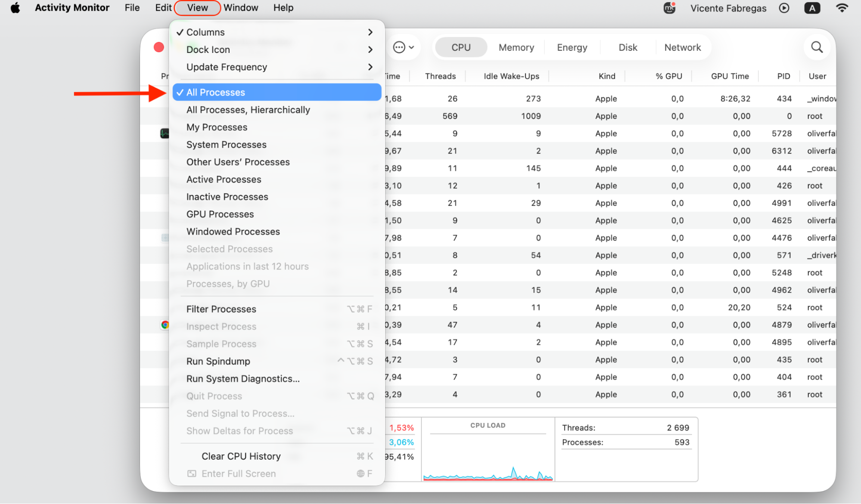This screenshot has height=504, width=861.
Task: Sort by PID column header
Action: 783,76
